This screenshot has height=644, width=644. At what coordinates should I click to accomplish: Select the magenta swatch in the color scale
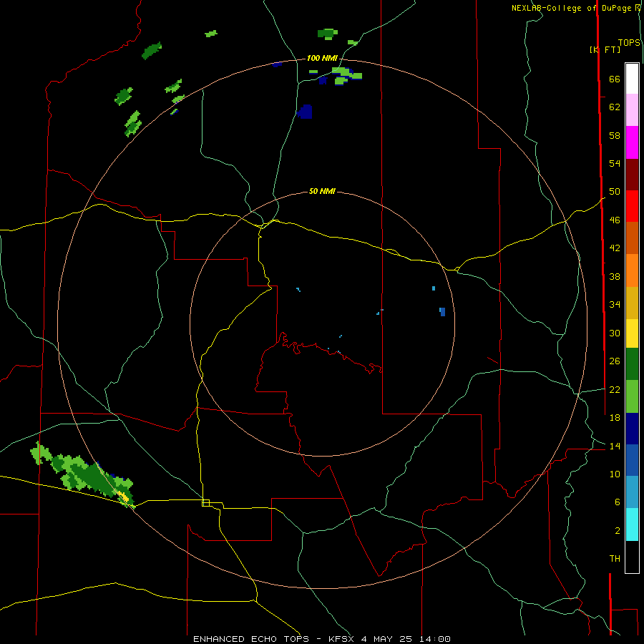tap(632, 142)
